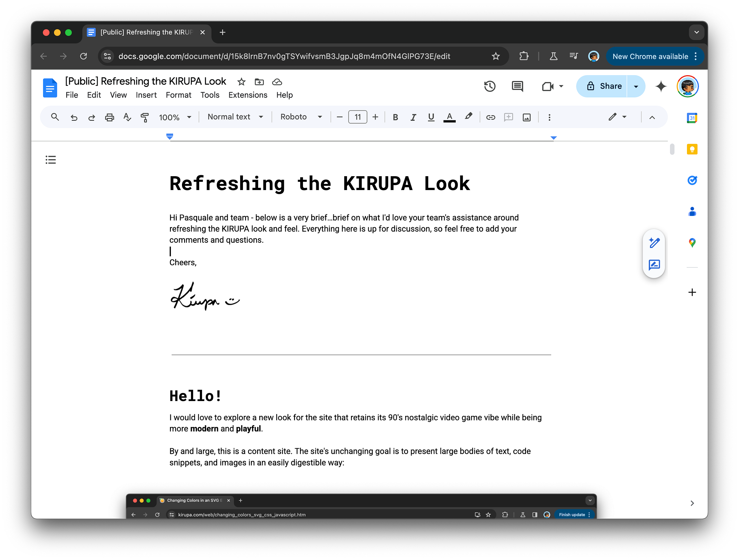Viewport: 739px width, 560px height.
Task: Click the paint format roller icon
Action: click(145, 117)
